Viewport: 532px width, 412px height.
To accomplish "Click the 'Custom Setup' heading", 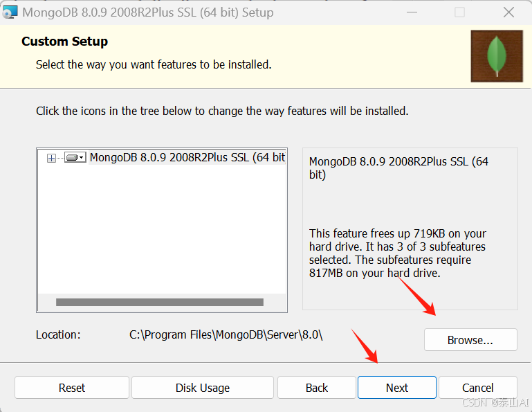I will click(x=65, y=42).
